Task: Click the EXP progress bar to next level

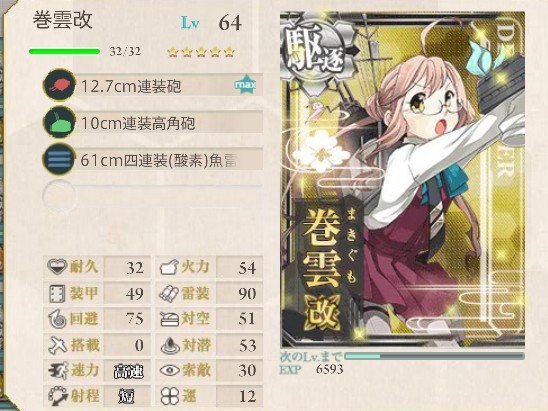Action: click(434, 356)
